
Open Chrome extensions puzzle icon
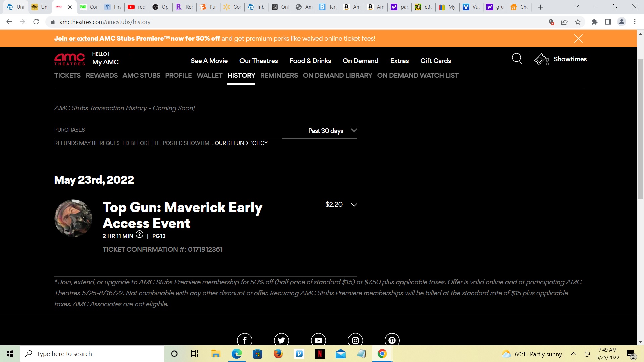[x=594, y=22]
